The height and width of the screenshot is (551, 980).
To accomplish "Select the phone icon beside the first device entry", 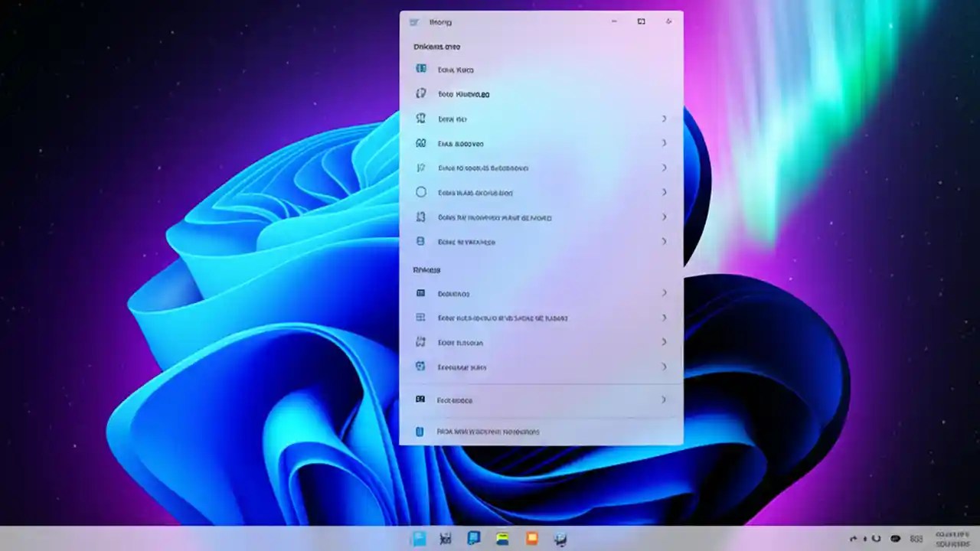I will [x=420, y=68].
